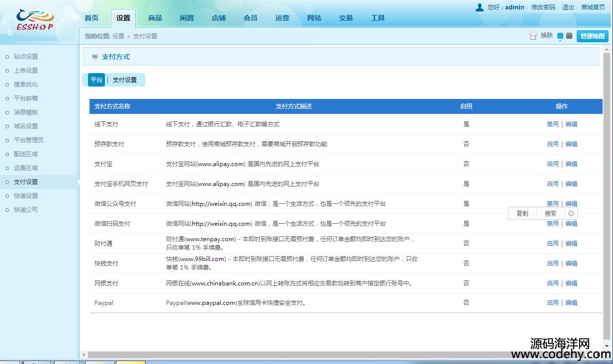The height and width of the screenshot is (364, 613).
Task: Click the ESSHOP logo
Action: pos(34,20)
